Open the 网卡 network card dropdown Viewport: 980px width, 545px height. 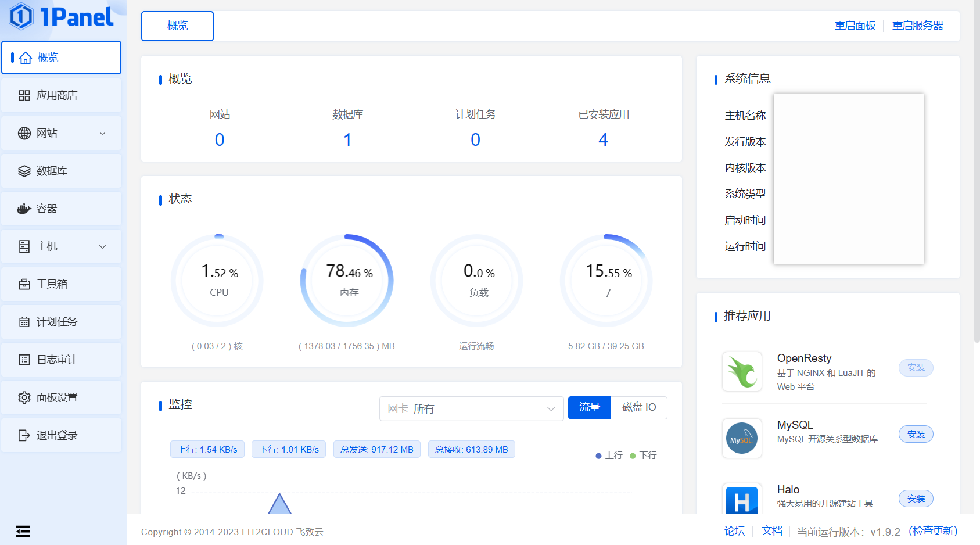point(471,408)
